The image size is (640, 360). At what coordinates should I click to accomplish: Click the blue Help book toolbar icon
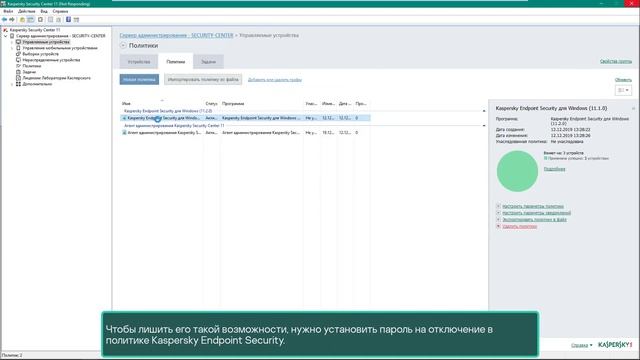[69, 20]
